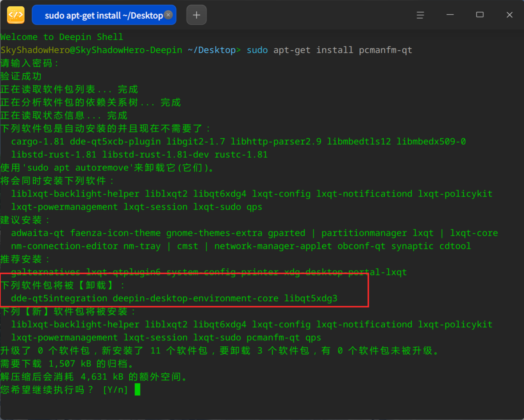
Task: Click the 'libmbedtls12' package name
Action: 359,141
